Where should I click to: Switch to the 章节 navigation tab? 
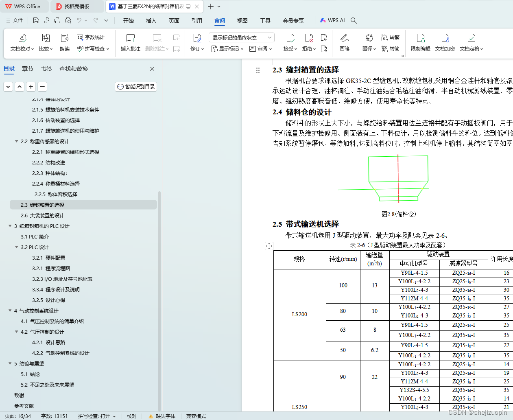(28, 69)
